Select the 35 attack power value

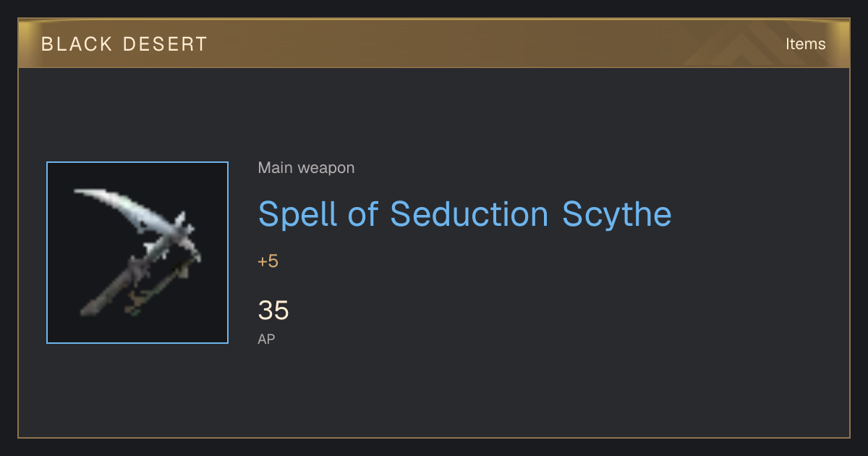pyautogui.click(x=273, y=311)
